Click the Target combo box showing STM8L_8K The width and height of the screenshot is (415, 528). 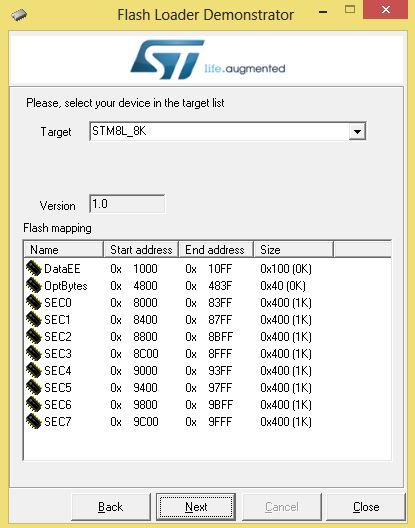[228, 131]
